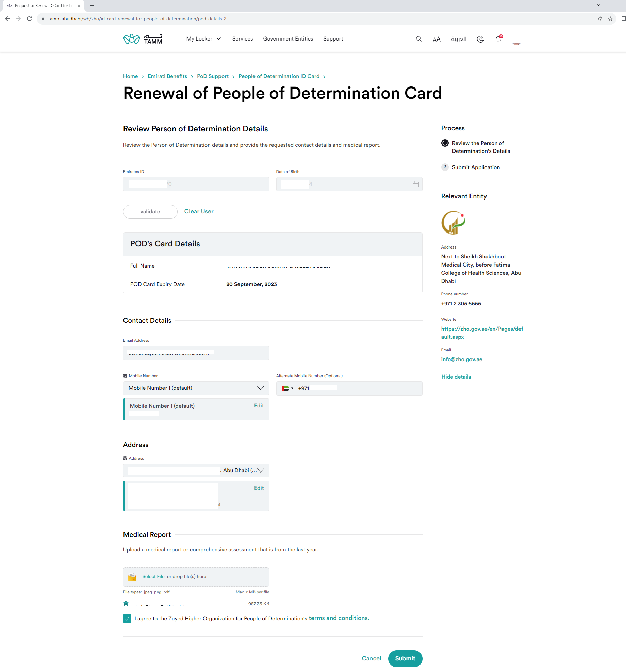This screenshot has width=626, height=672.
Task: Open the Address dropdown
Action: coord(196,470)
